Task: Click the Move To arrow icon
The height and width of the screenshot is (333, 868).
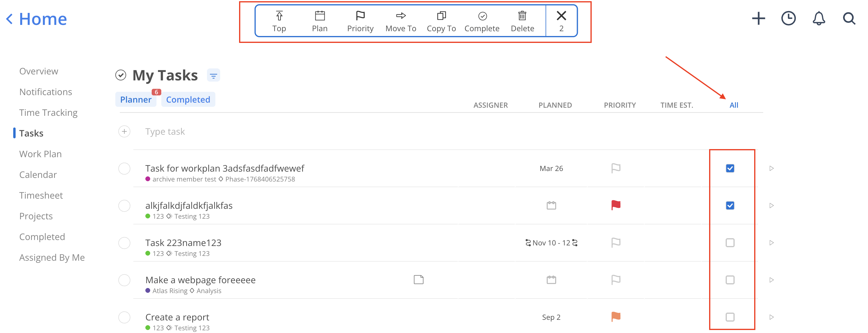Action: point(401,16)
